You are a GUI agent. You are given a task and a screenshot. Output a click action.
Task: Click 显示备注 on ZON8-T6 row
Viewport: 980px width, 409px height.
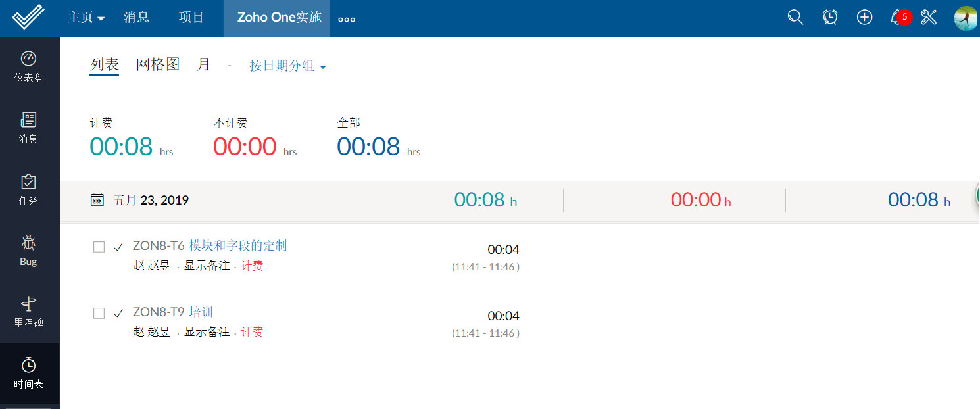207,266
